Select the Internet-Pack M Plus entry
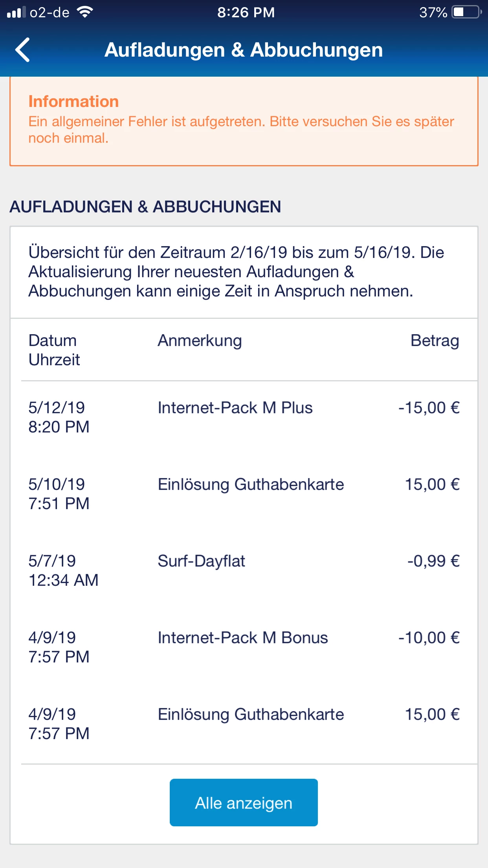The height and width of the screenshot is (868, 488). [x=235, y=408]
